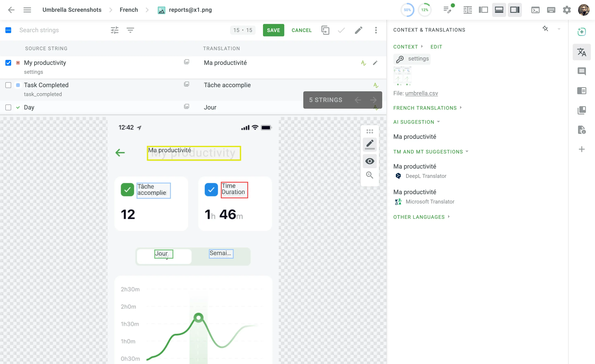The width and height of the screenshot is (595, 364).
Task: Open the Comments sidebar panel
Action: (582, 71)
